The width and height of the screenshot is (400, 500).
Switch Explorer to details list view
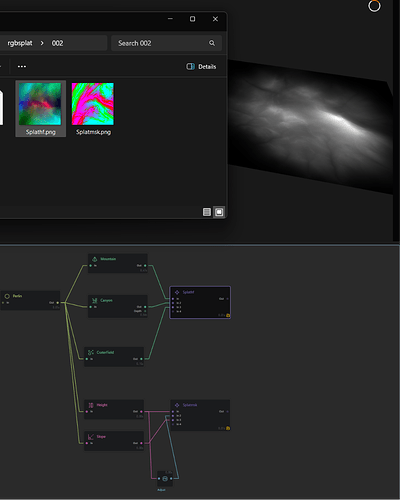tap(207, 212)
